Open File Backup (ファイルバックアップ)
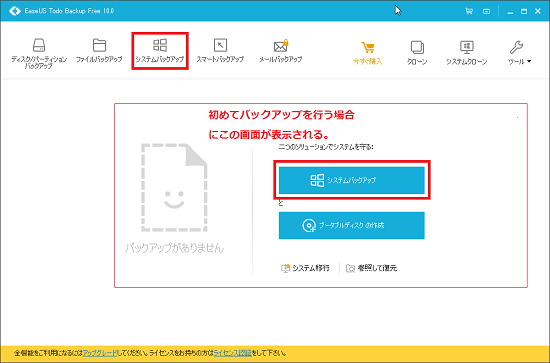 pos(99,51)
